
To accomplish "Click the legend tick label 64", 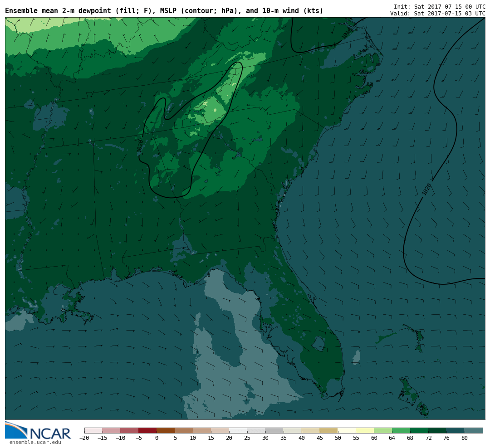I will point(392,438).
